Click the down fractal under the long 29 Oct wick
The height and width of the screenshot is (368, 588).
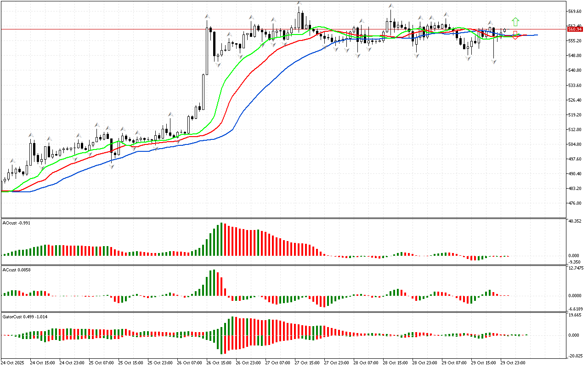pyautogui.click(x=494, y=61)
